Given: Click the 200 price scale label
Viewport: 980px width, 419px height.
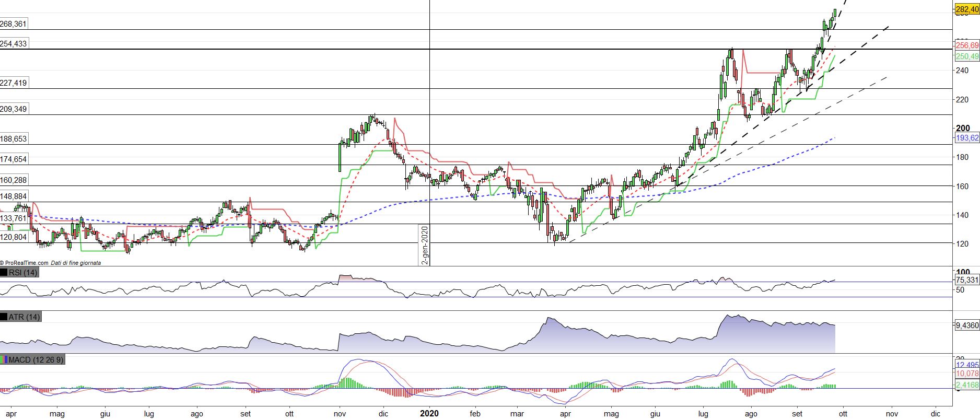Looking at the screenshot, I should 963,128.
